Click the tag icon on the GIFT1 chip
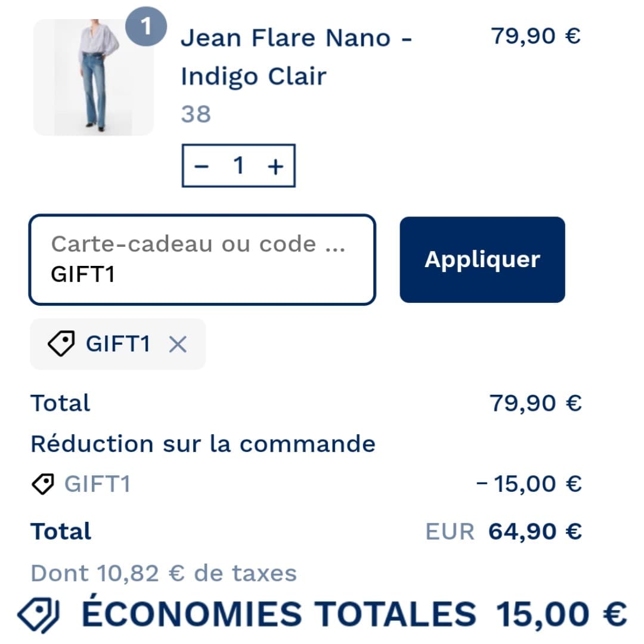 (x=60, y=343)
